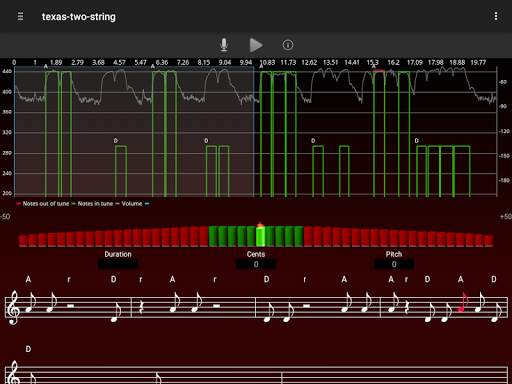
Task: Open the hamburger navigation menu
Action: click(20, 16)
